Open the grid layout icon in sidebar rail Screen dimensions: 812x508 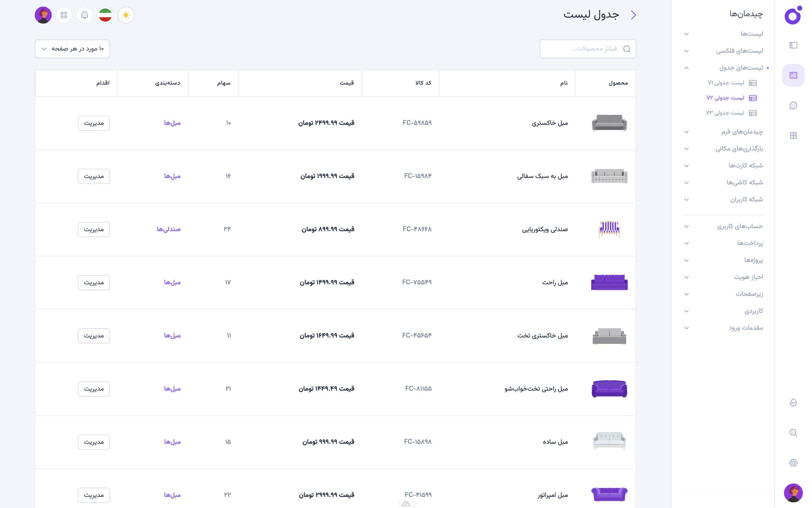point(793,135)
